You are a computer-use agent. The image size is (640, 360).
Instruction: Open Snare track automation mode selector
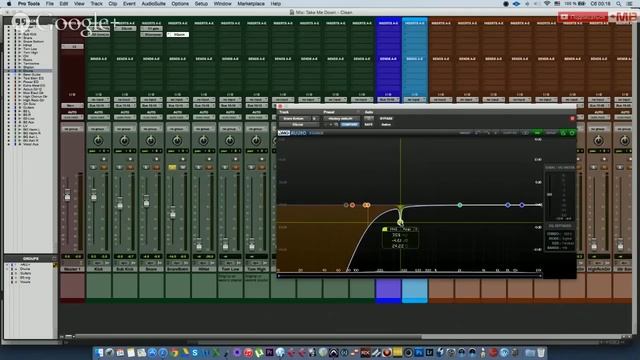tap(151, 117)
